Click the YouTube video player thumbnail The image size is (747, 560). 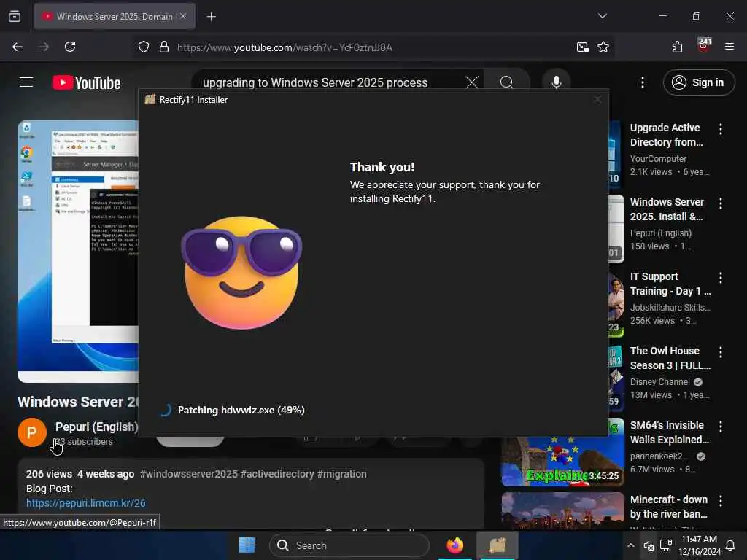coord(78,252)
